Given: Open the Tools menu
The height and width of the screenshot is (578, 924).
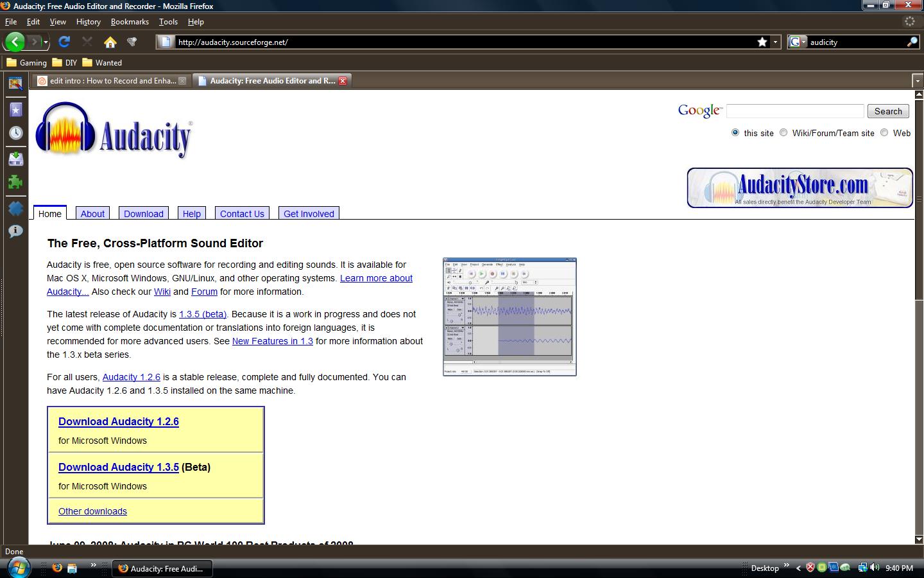Looking at the screenshot, I should coord(168,21).
